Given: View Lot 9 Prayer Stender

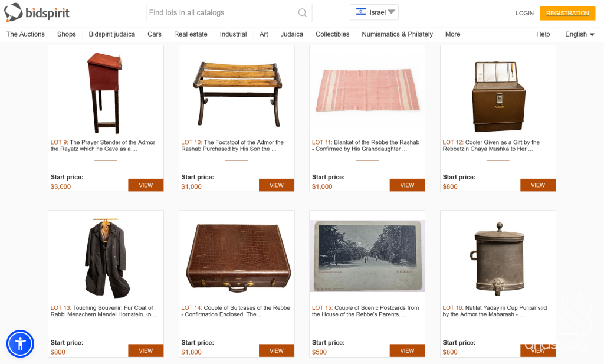Looking at the screenshot, I should [146, 185].
